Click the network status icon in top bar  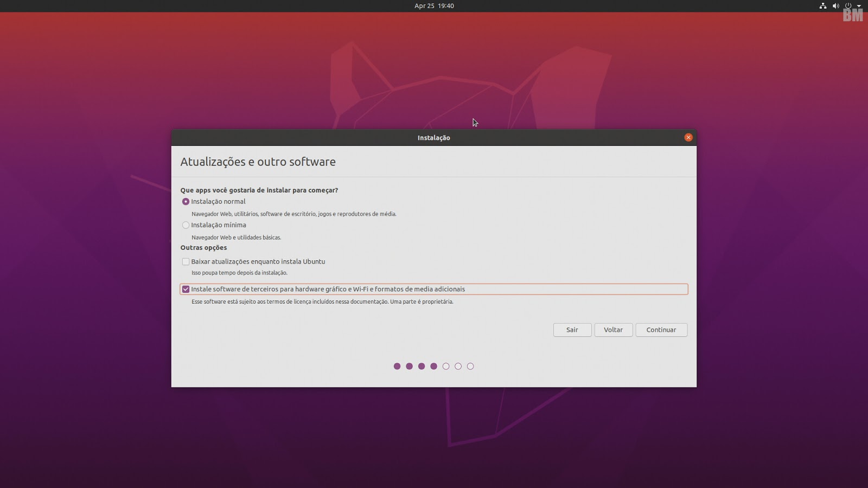(823, 6)
